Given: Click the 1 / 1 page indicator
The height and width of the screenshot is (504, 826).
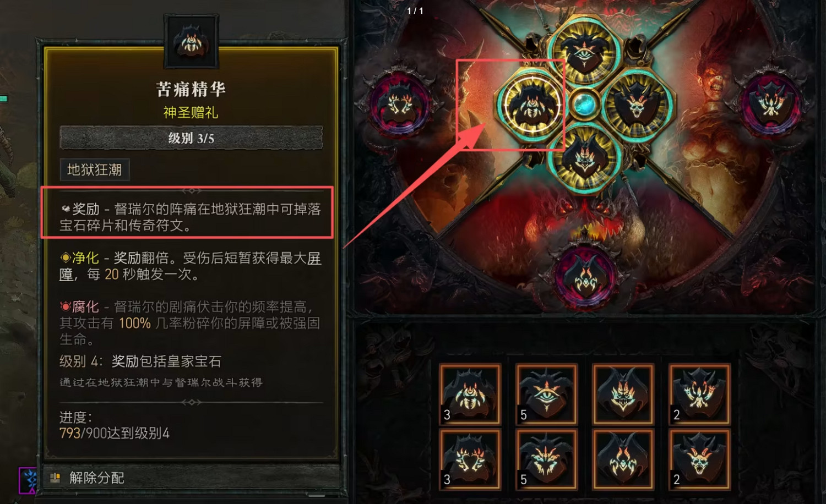Looking at the screenshot, I should 415,10.
